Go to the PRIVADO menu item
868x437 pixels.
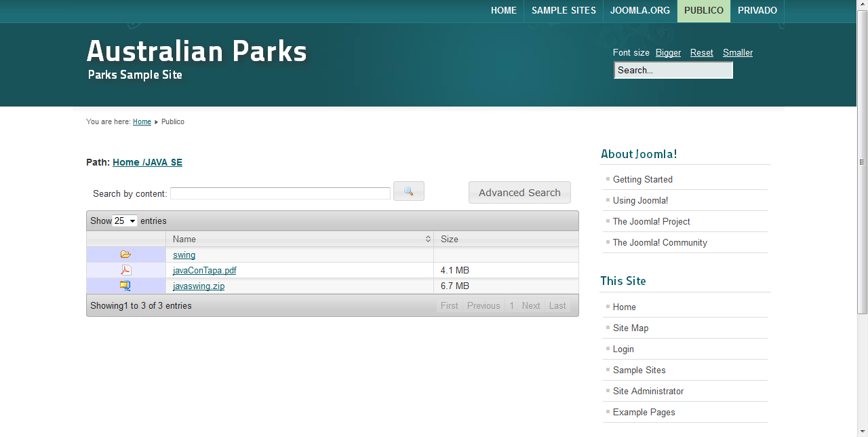[757, 11]
